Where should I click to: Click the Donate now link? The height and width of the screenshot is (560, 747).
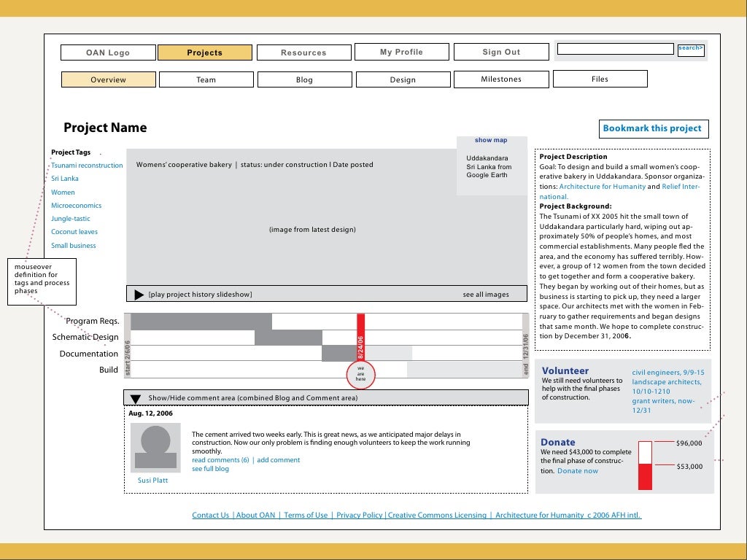[x=578, y=471]
